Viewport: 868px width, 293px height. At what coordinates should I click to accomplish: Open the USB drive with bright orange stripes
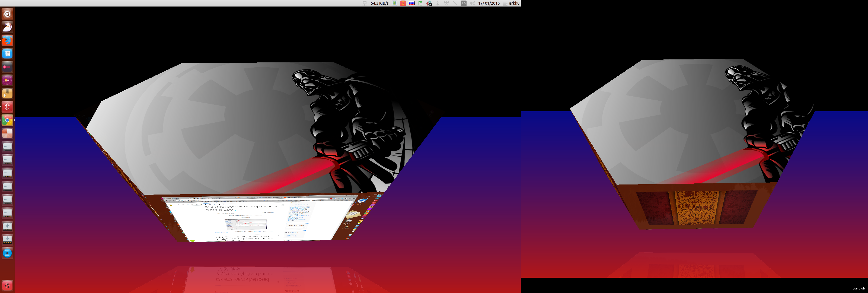pos(7,239)
